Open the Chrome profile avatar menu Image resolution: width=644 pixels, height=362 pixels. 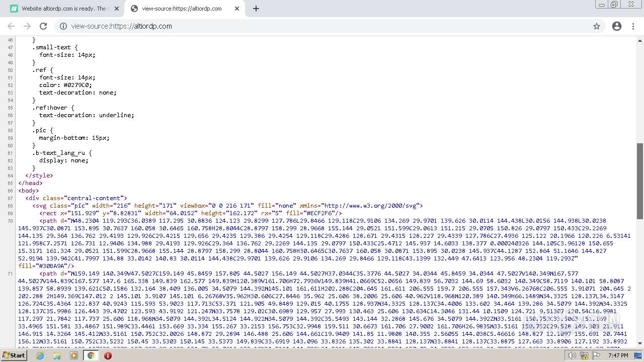(x=617, y=26)
